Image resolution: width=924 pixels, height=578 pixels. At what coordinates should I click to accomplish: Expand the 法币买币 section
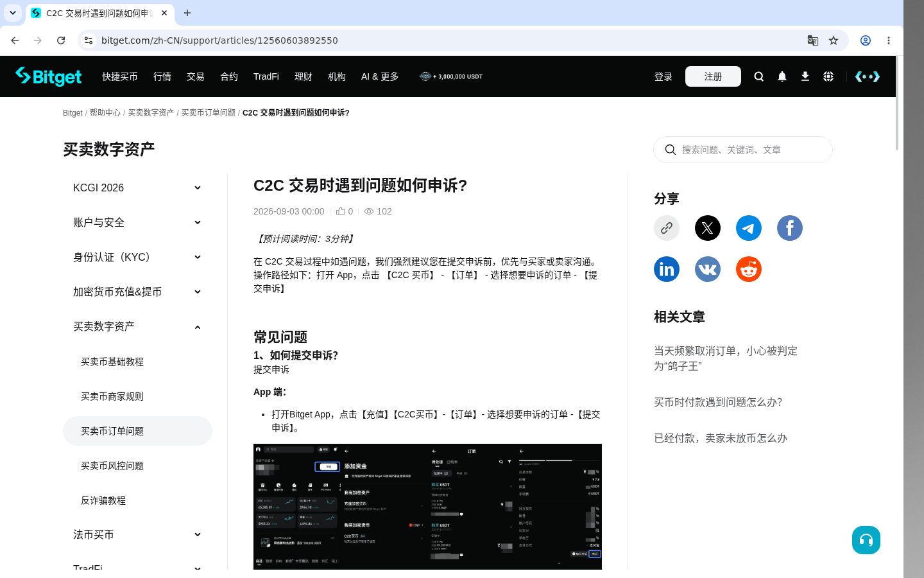click(198, 534)
